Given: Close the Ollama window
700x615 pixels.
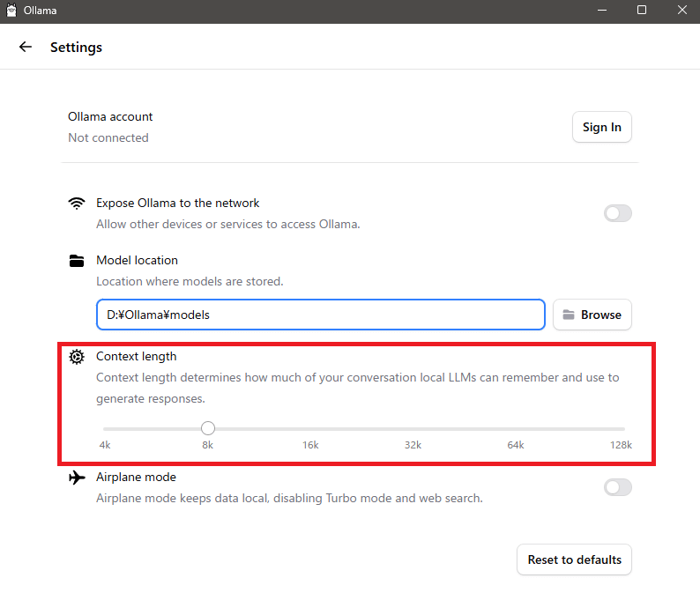Looking at the screenshot, I should (681, 11).
